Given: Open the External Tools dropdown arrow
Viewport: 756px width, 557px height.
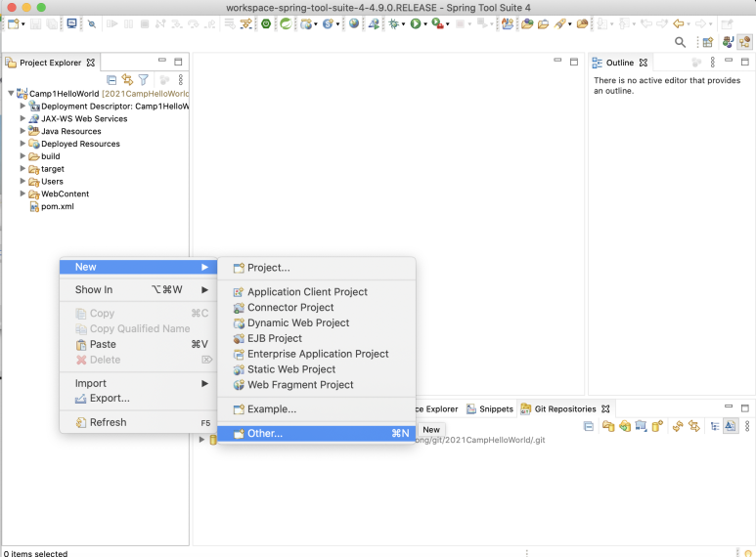Looking at the screenshot, I should click(x=448, y=24).
